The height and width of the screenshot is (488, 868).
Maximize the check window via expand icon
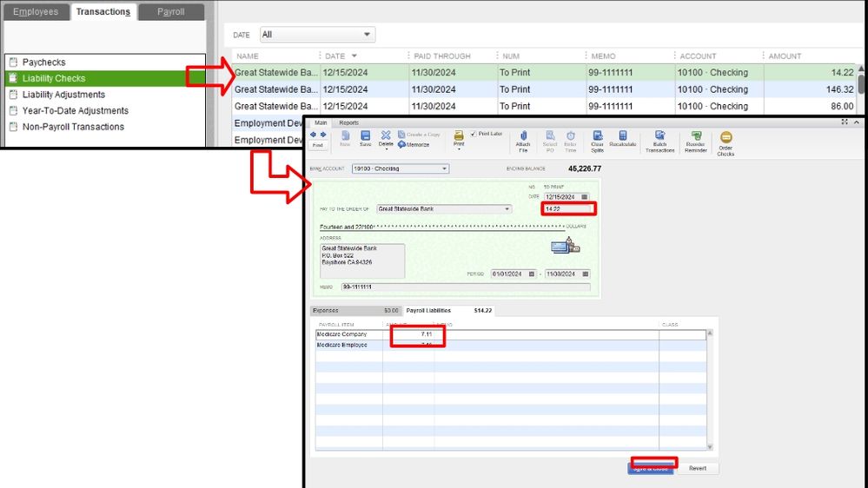click(845, 122)
